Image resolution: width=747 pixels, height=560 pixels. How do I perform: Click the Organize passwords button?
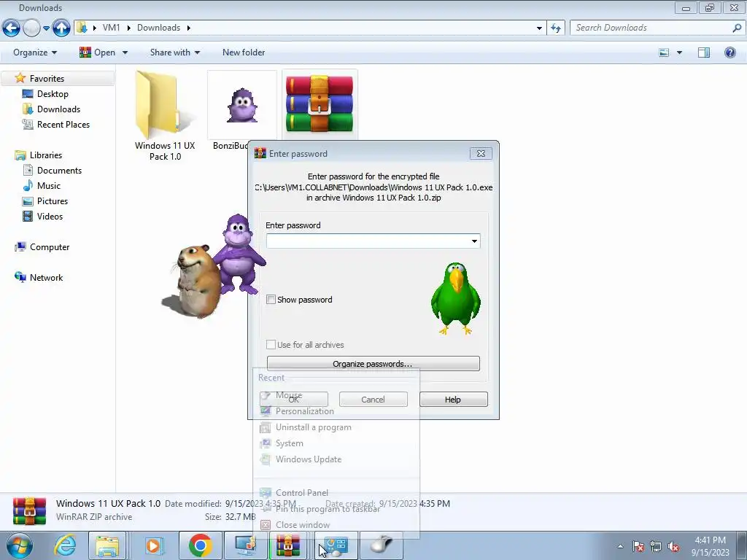pos(373,364)
